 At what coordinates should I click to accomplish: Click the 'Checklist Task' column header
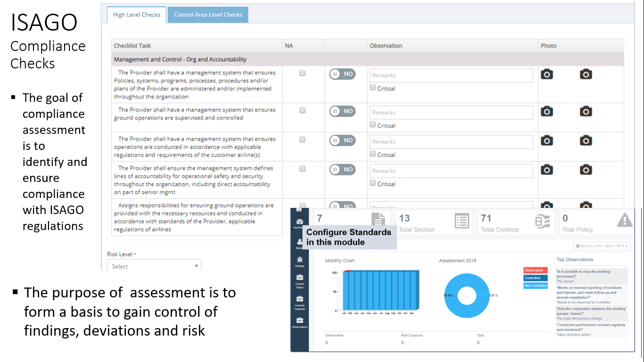(132, 46)
